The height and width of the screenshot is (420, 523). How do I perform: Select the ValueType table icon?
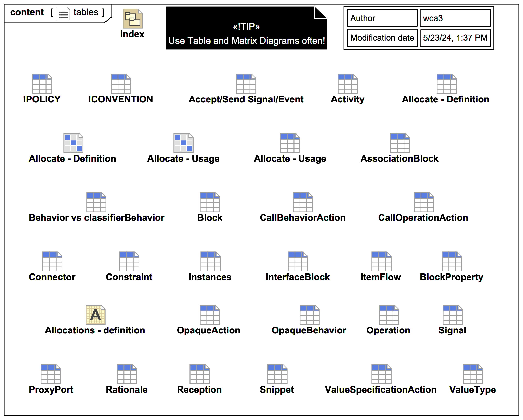pyautogui.click(x=473, y=374)
